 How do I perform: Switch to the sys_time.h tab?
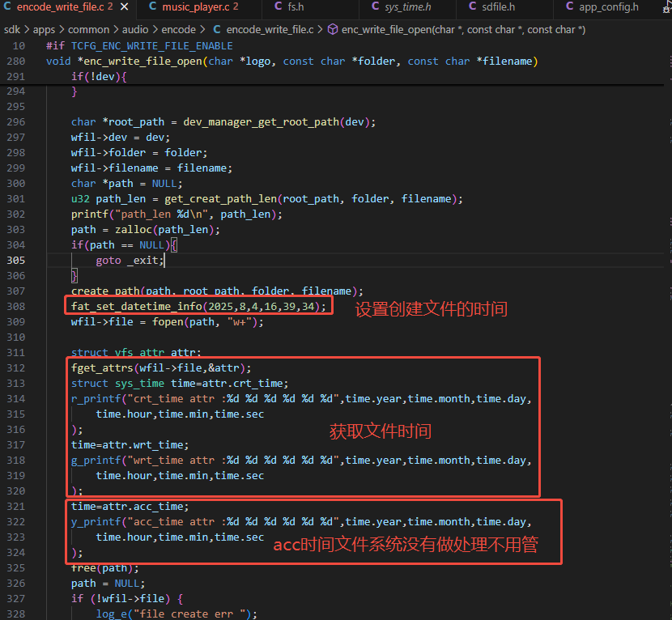pos(407,6)
